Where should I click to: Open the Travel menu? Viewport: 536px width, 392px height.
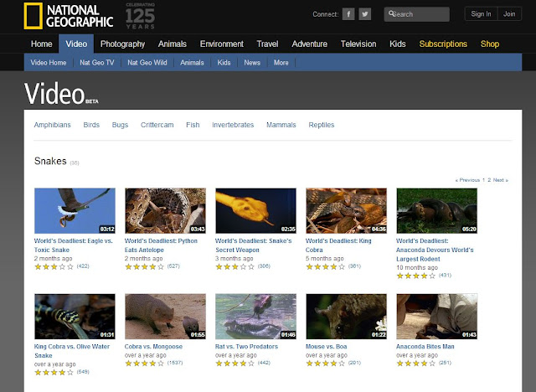[x=267, y=44]
